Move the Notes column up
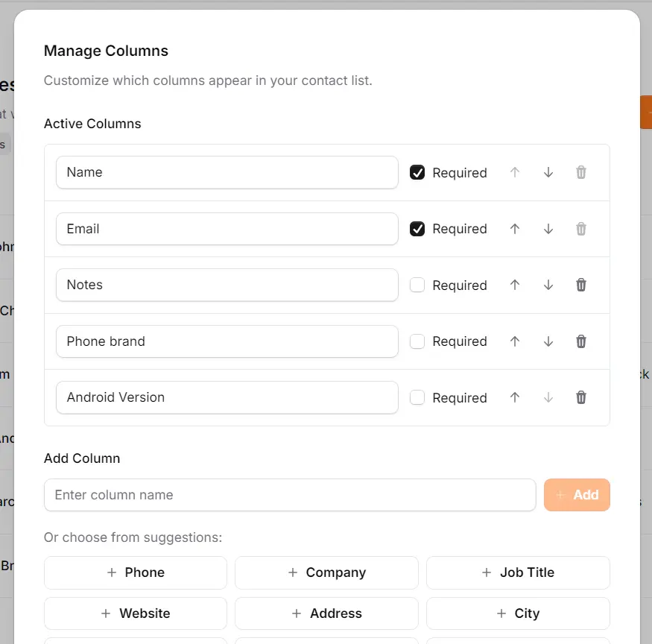This screenshot has width=652, height=644. [514, 285]
